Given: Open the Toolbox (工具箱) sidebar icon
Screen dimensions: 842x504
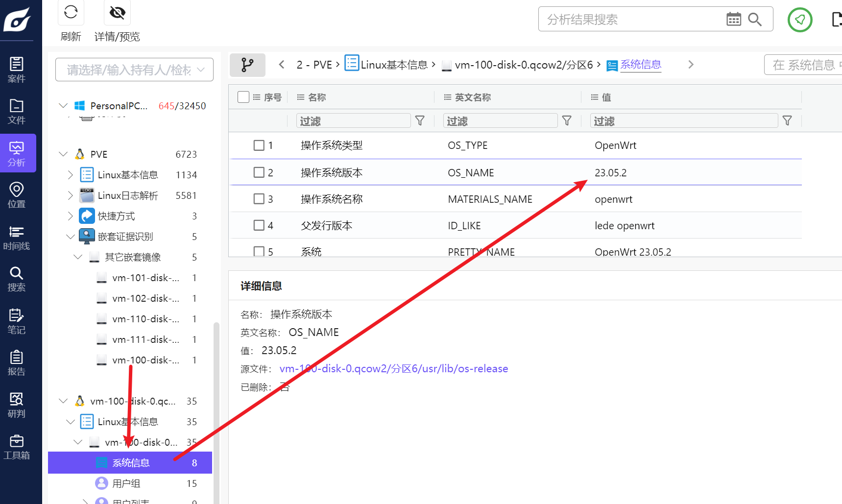Looking at the screenshot, I should point(17,447).
